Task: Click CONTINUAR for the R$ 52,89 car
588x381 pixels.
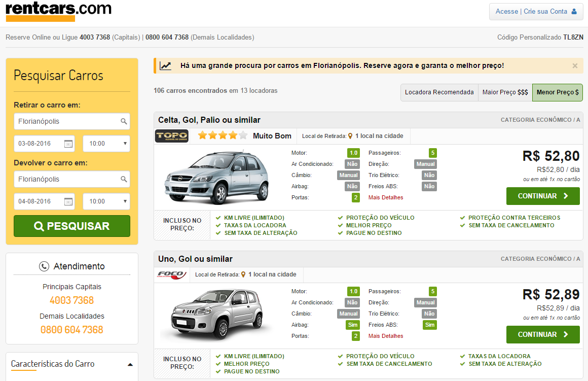Action: coord(543,334)
